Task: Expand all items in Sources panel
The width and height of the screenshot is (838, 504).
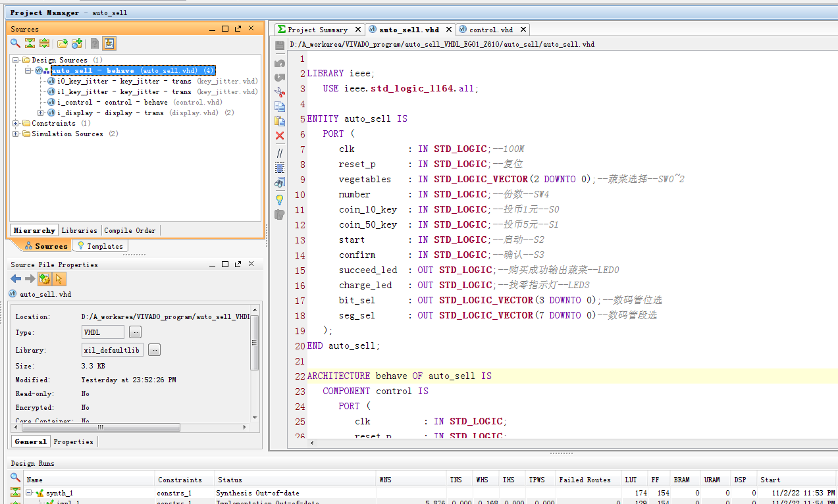Action: (x=44, y=43)
